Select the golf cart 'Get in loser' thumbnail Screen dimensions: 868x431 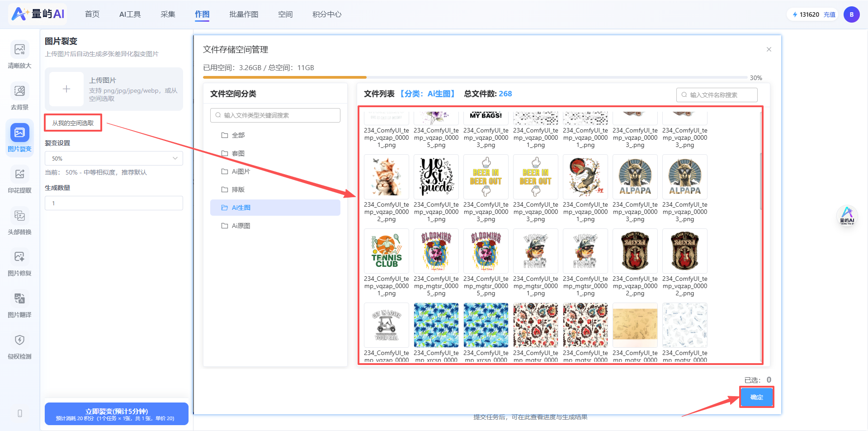[387, 325]
